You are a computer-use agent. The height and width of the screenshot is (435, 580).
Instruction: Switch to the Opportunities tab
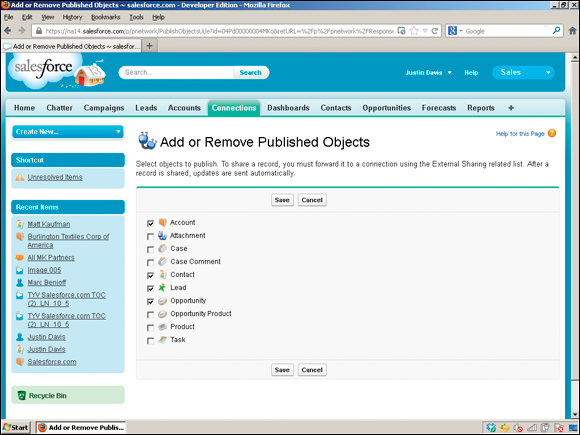387,108
